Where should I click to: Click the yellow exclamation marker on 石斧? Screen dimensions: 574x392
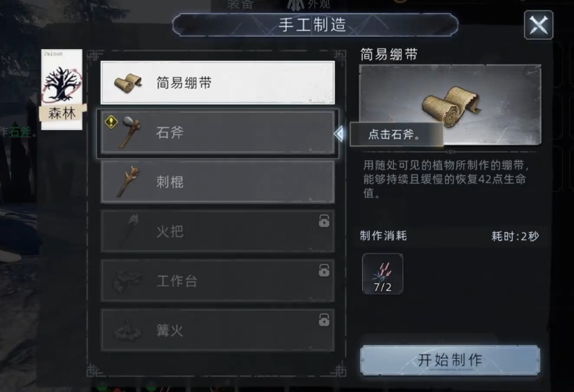pos(111,122)
